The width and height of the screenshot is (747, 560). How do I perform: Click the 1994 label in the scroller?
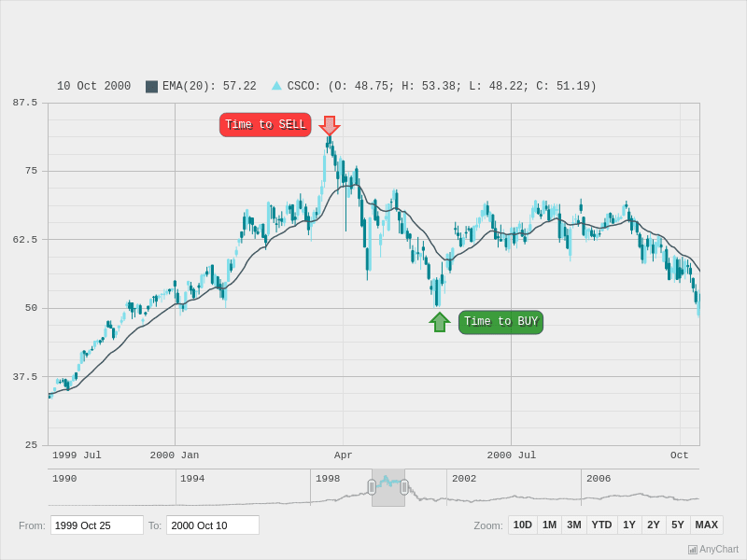coord(192,479)
